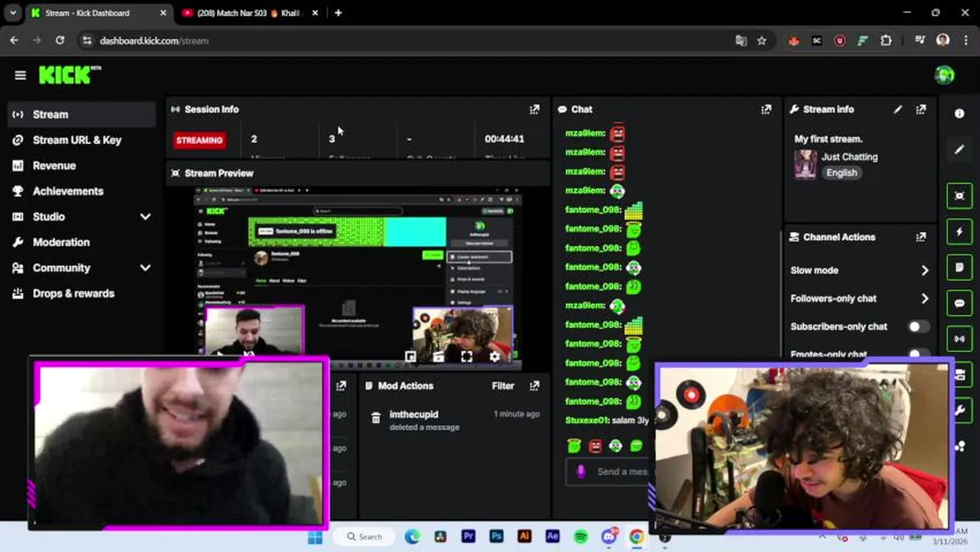Viewport: 980px width, 552px height.
Task: Go back in browser history
Action: [x=14, y=41]
